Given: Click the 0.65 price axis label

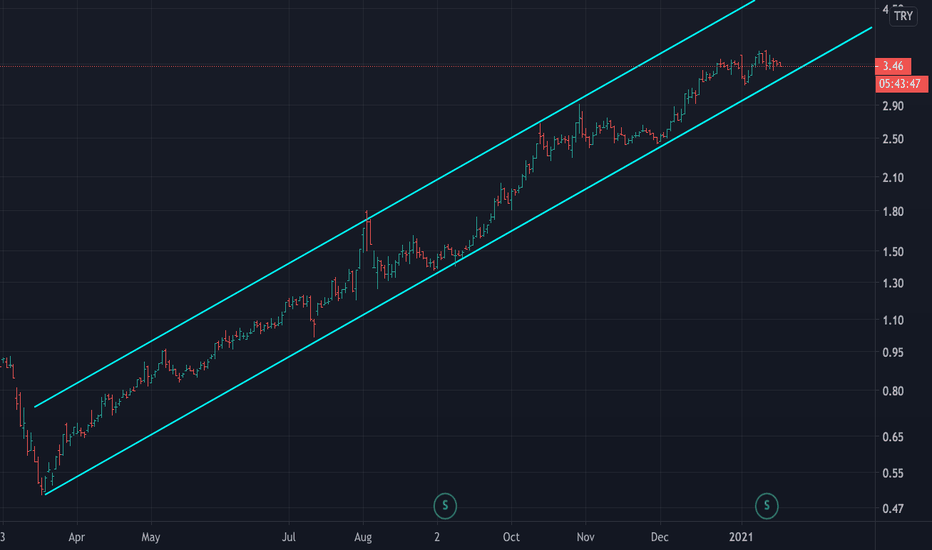Looking at the screenshot, I should [893, 436].
